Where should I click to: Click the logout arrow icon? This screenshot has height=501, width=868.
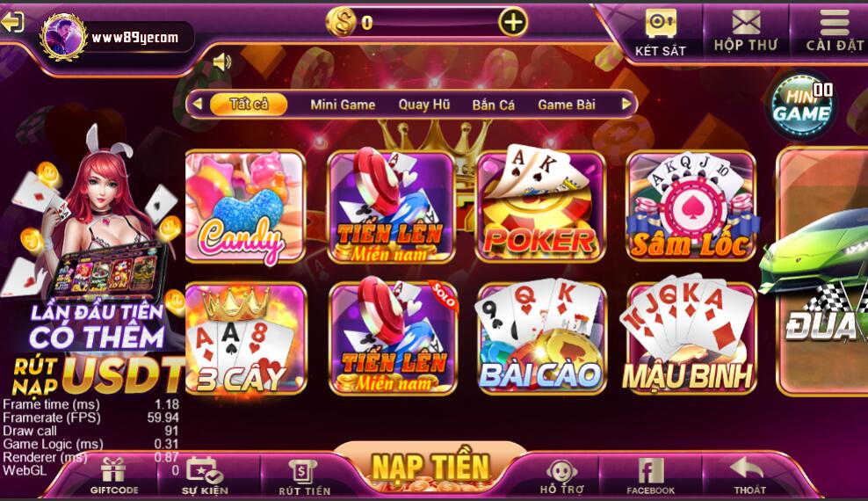pyautogui.click(x=12, y=22)
